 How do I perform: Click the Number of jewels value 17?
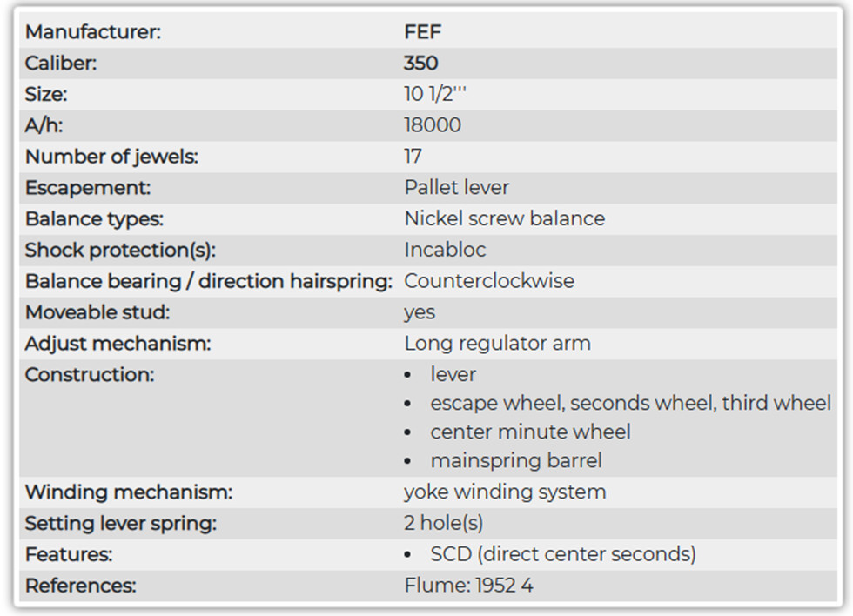point(413,157)
